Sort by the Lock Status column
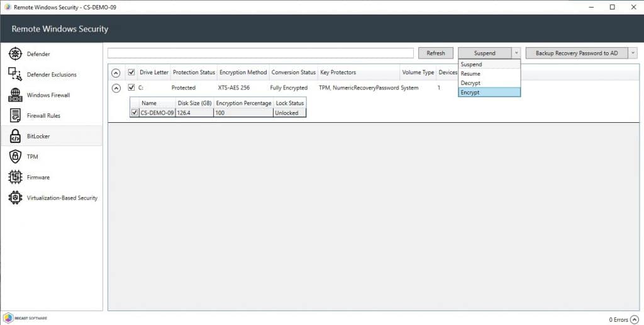The height and width of the screenshot is (325, 644). click(289, 103)
